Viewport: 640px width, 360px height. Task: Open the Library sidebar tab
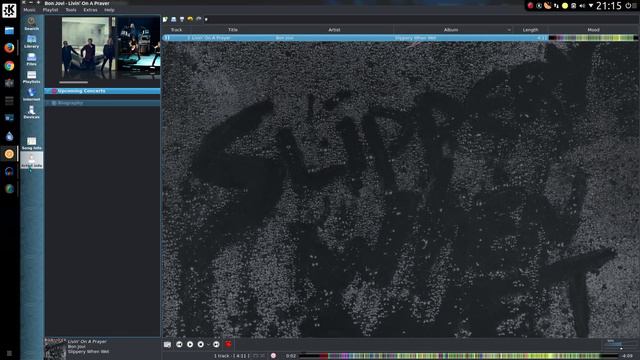point(31,41)
